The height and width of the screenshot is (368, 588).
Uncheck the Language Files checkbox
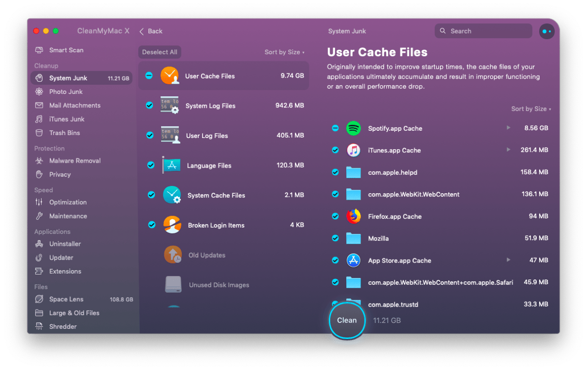(x=151, y=165)
